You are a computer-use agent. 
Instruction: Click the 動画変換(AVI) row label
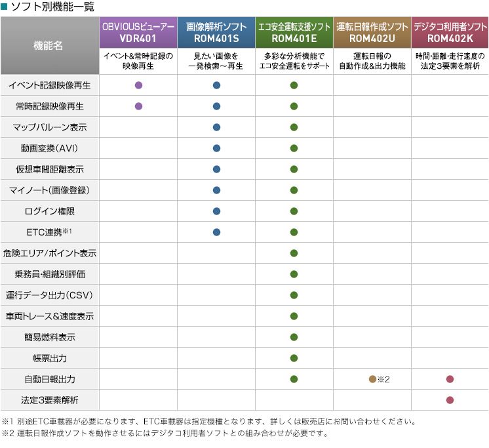tap(50, 148)
